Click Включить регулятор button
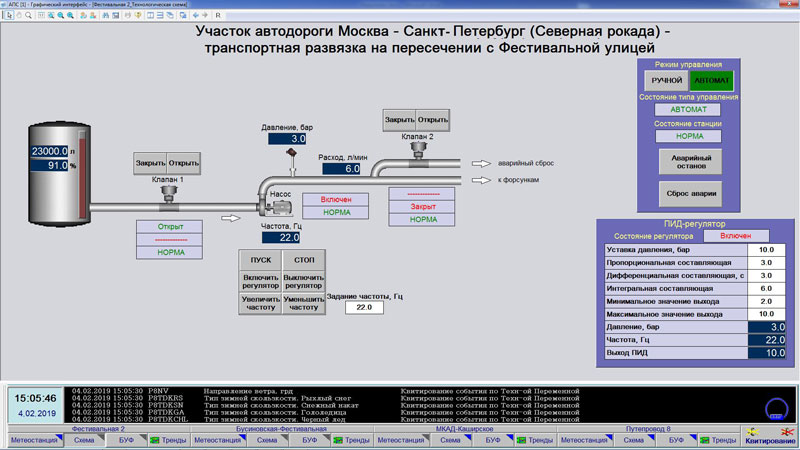The width and height of the screenshot is (800, 450). [260, 282]
